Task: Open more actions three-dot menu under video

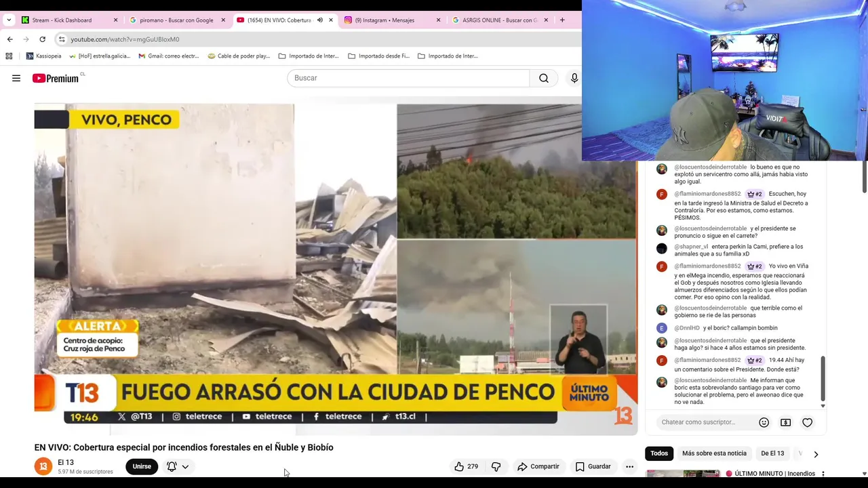Action: click(x=629, y=466)
